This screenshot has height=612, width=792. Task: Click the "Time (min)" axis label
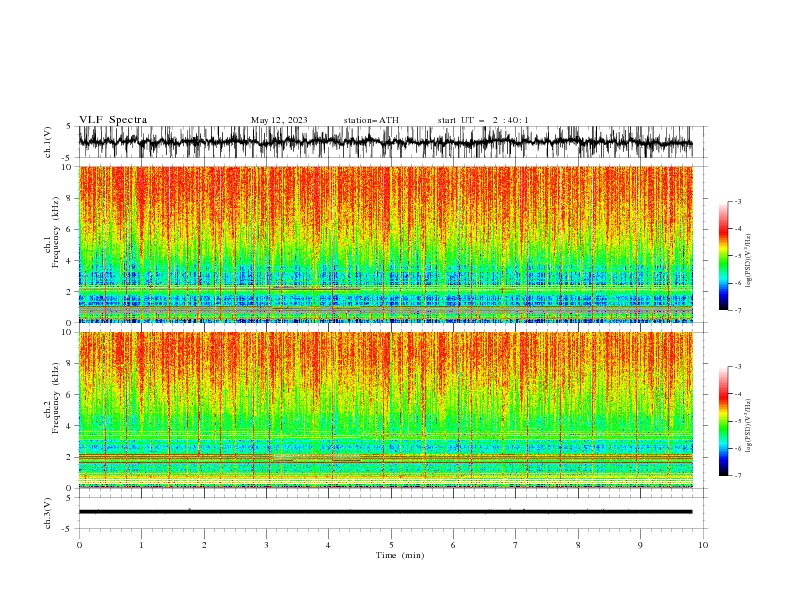pyautogui.click(x=400, y=555)
